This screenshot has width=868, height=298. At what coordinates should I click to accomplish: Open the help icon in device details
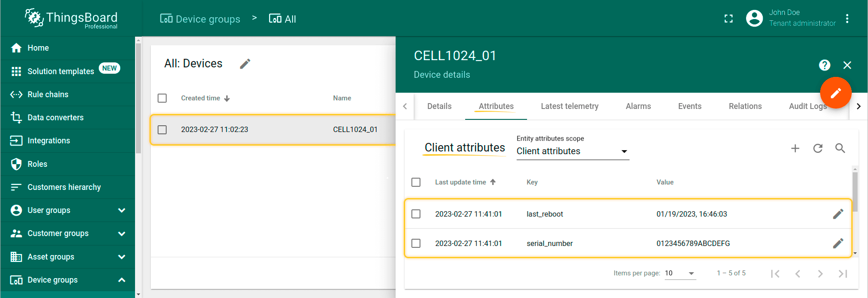tap(825, 65)
